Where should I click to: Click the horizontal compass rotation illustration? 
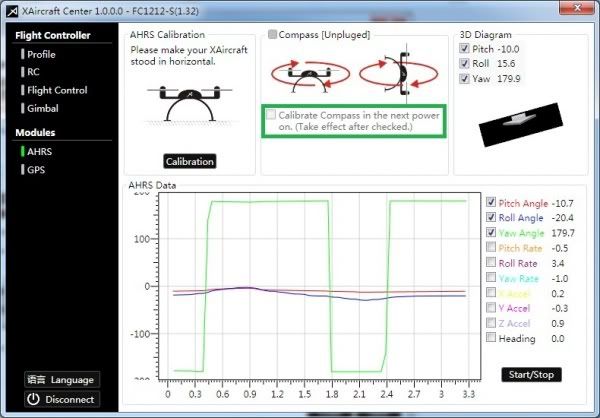click(310, 75)
